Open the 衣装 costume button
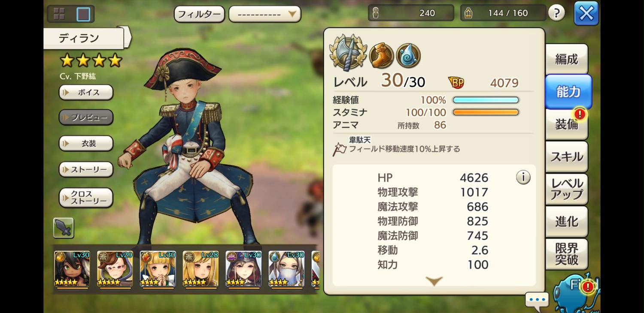644x313 pixels. point(86,144)
